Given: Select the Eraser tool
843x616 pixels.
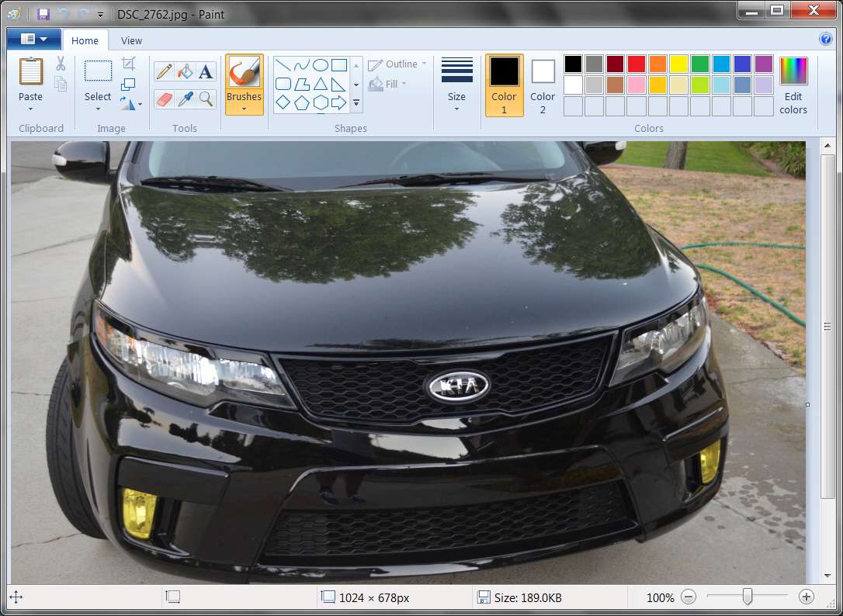Looking at the screenshot, I should click(x=164, y=99).
